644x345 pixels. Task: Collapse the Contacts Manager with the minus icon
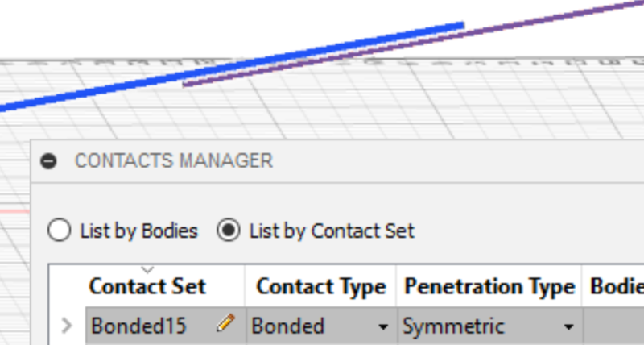[48, 160]
